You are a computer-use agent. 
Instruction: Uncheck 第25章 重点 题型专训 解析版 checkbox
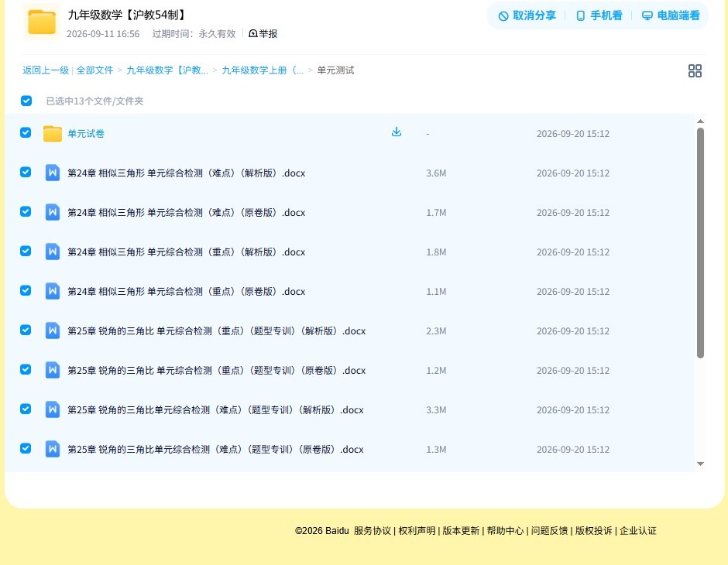(x=26, y=330)
